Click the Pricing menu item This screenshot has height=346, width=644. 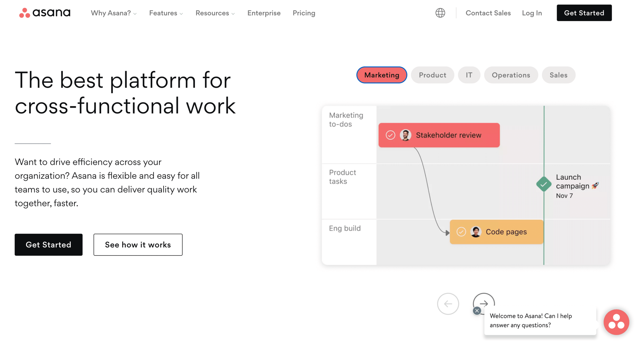304,13
